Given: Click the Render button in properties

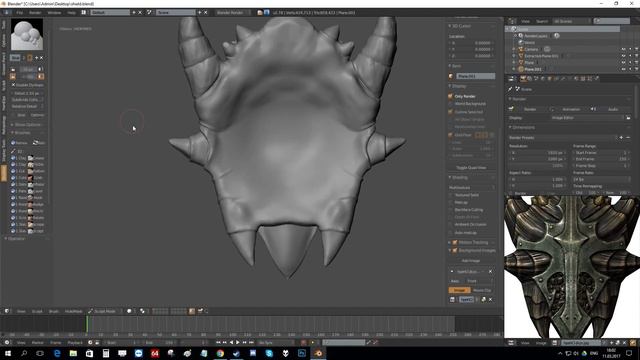Looking at the screenshot, I should click(x=528, y=109).
